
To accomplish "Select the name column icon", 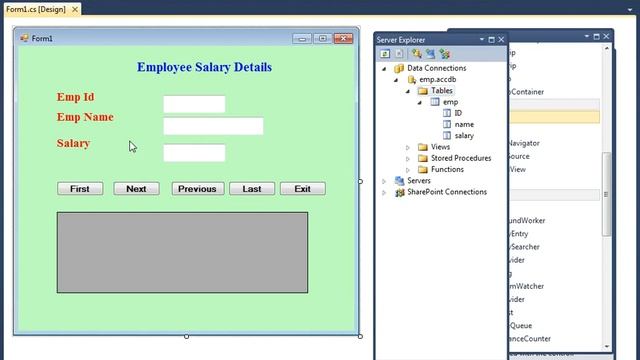I will pyautogui.click(x=447, y=124).
